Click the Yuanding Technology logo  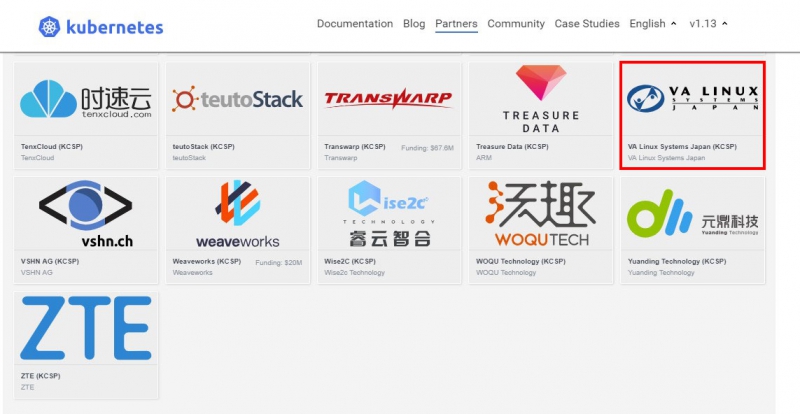(692, 213)
